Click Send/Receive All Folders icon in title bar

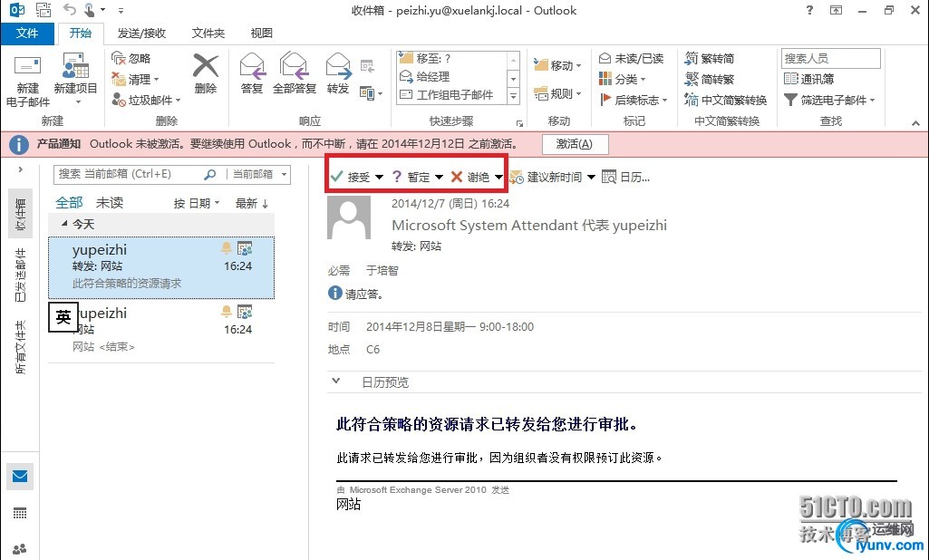[44, 10]
